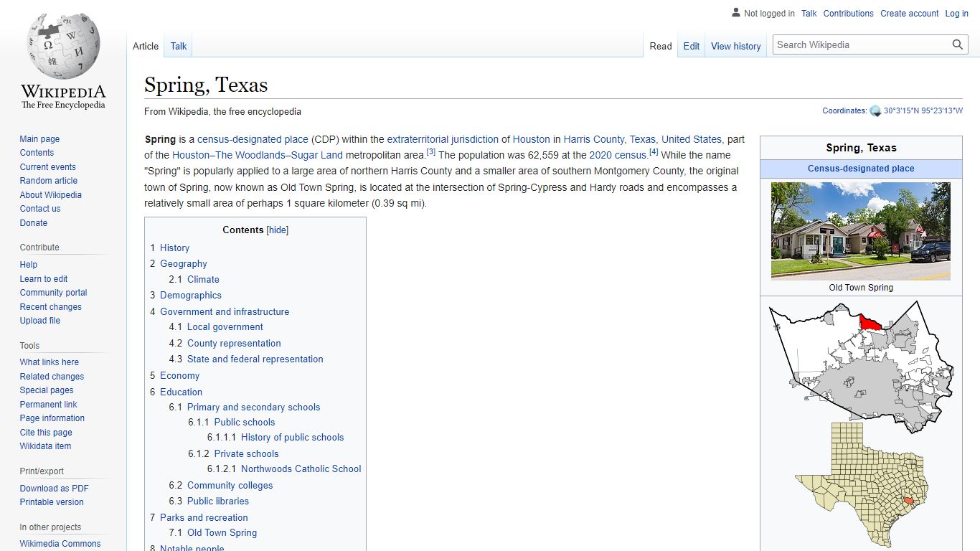The image size is (980, 551).
Task: Open the Harris County location map image
Action: click(x=861, y=367)
